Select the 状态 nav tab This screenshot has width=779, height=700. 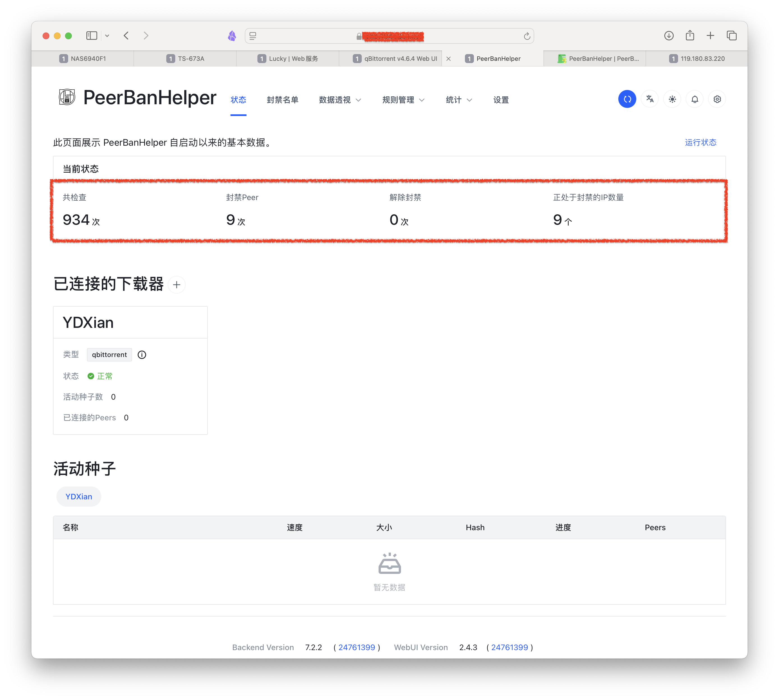[x=238, y=100]
